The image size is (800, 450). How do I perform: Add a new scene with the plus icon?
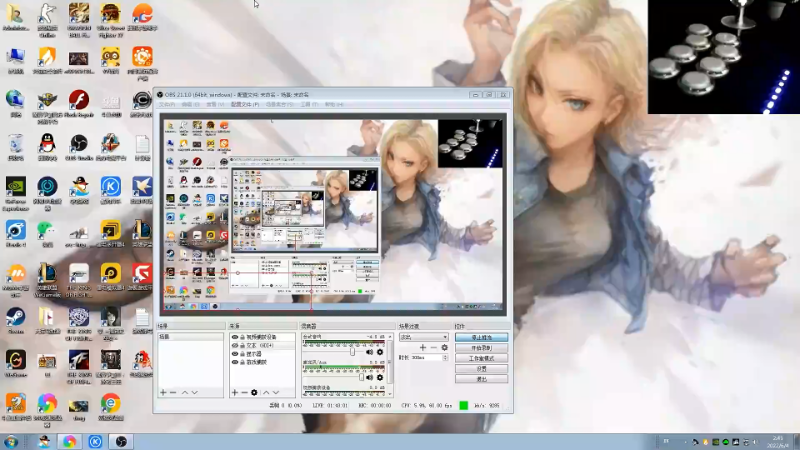163,392
